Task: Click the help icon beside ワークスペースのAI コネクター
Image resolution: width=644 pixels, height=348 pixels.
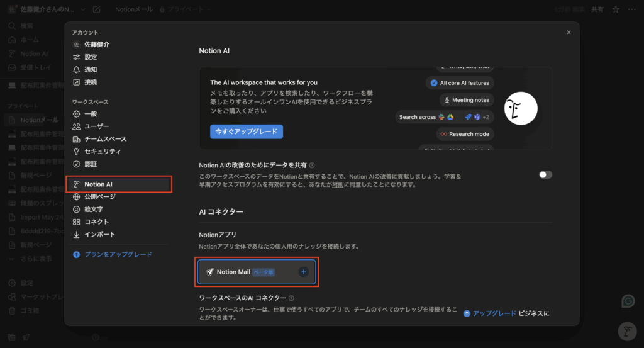Action: tap(291, 298)
